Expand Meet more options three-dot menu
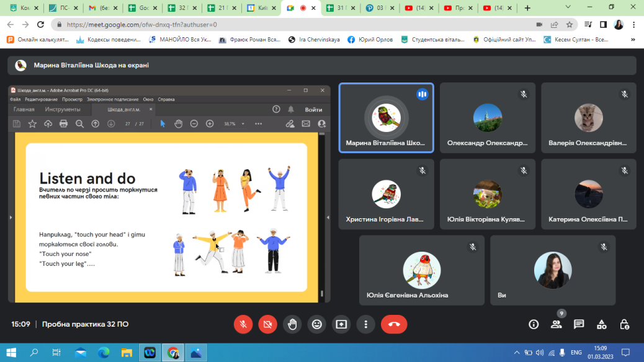Screen dimensions: 644x362 [x=366, y=324]
